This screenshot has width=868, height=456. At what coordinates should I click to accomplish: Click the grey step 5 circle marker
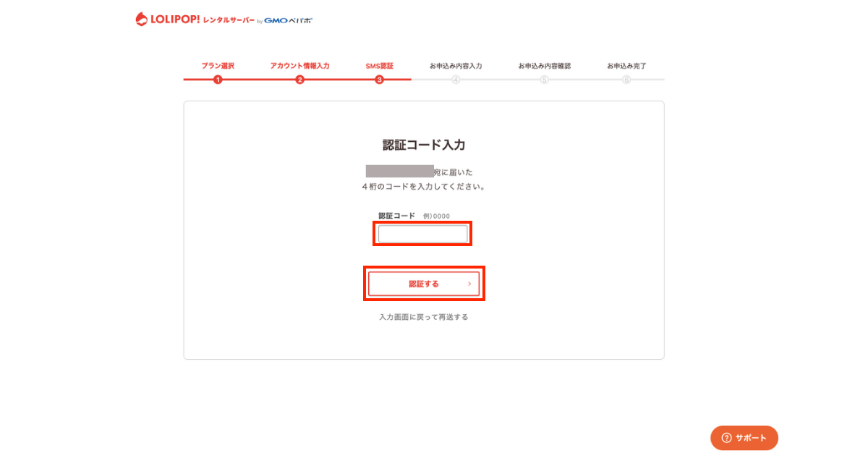(x=544, y=80)
